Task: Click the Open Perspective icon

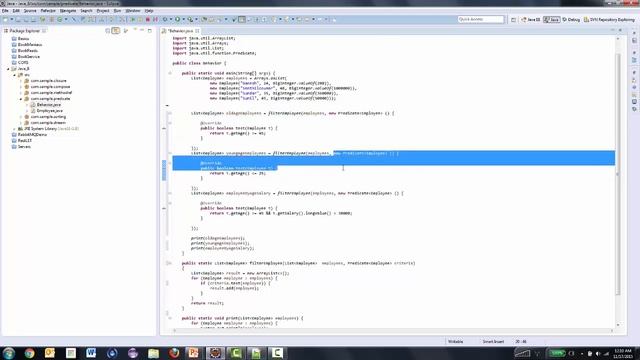Action: click(513, 19)
